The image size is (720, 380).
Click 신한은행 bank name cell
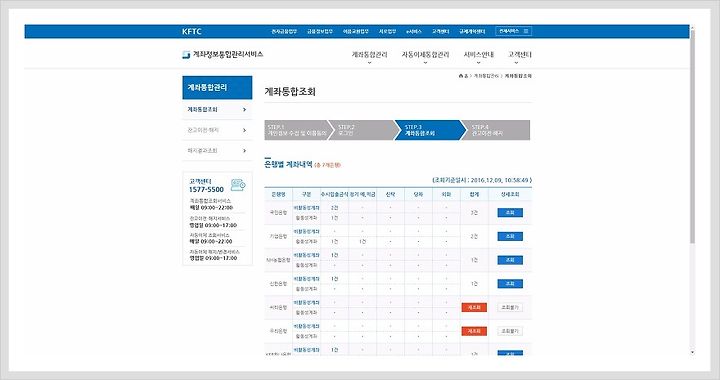[278, 284]
